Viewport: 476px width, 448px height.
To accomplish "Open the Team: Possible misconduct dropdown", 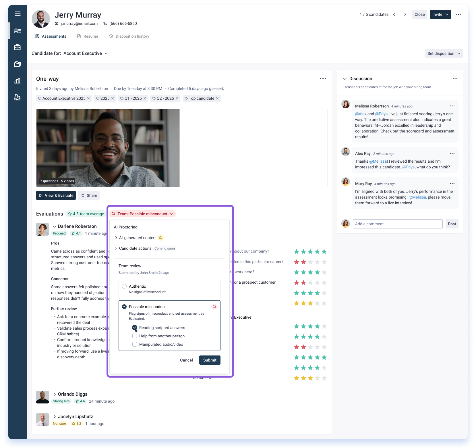I will [142, 214].
